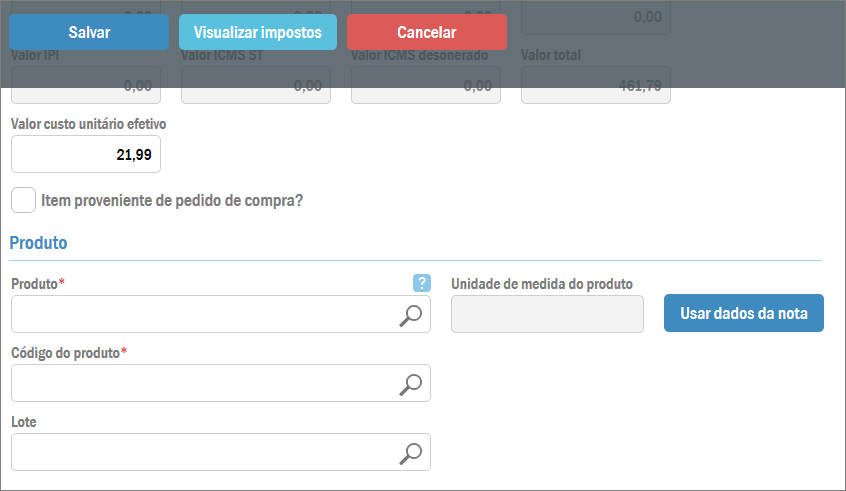This screenshot has height=491, width=846.
Task: Select the Valor ICMS ST field
Action: [x=256, y=87]
